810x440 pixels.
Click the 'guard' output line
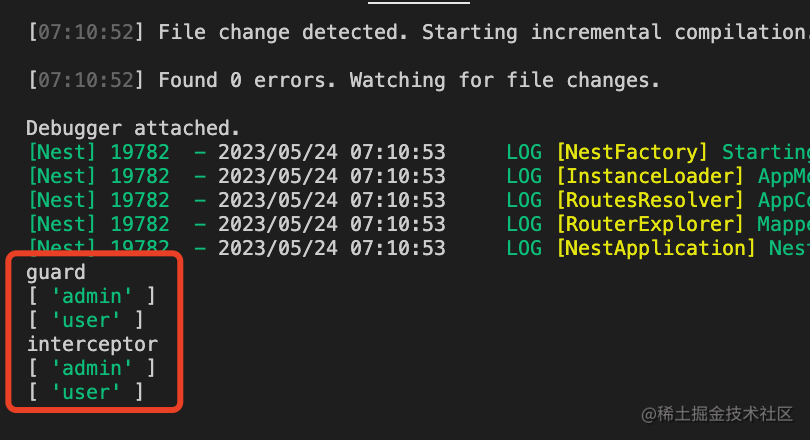click(56, 272)
